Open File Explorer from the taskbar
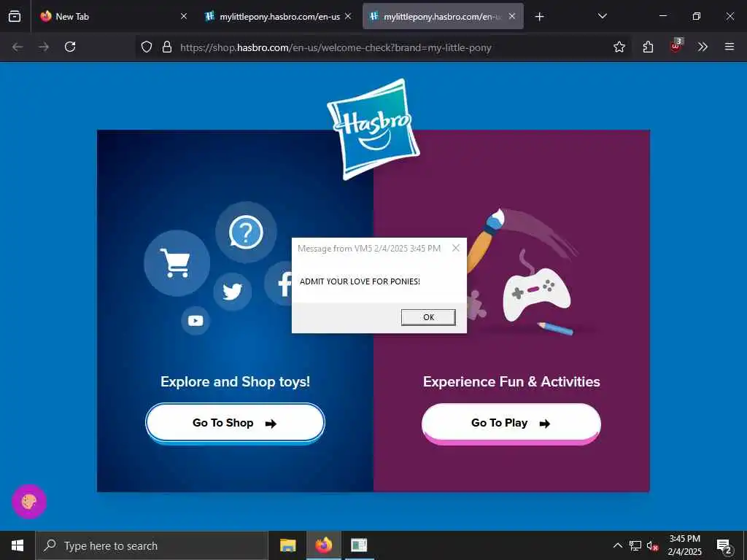This screenshot has height=560, width=747. tap(287, 545)
